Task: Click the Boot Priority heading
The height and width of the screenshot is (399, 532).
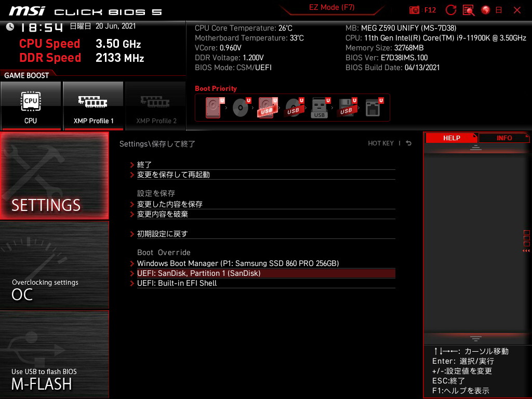Action: [216, 88]
